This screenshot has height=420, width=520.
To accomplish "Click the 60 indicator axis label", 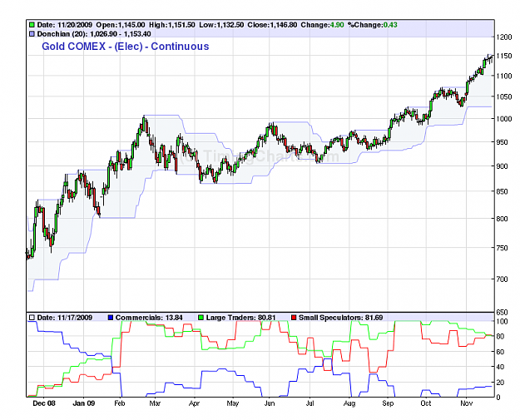I will (x=500, y=352).
